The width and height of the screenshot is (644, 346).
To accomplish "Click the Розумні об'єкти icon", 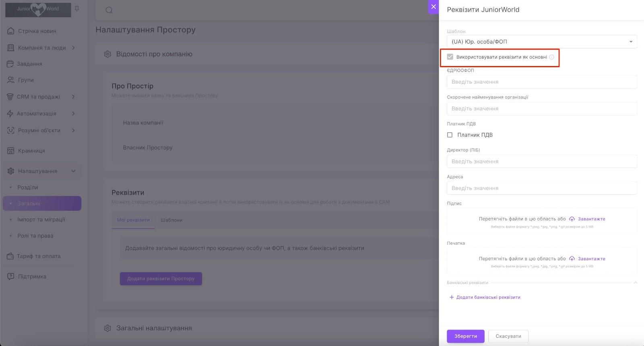I will click(11, 130).
